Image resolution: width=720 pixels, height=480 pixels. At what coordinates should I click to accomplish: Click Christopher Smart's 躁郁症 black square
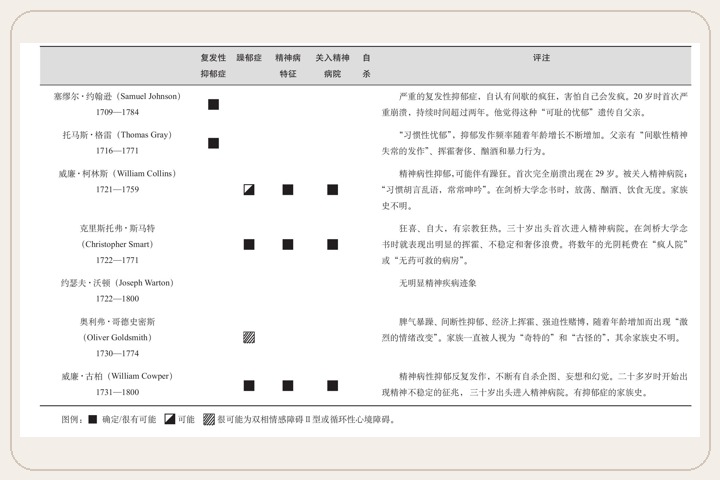click(x=249, y=244)
